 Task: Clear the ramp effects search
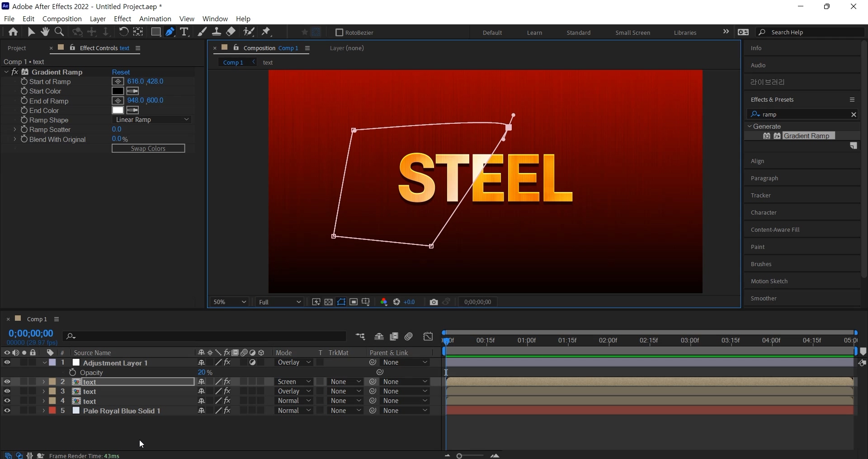click(854, 115)
